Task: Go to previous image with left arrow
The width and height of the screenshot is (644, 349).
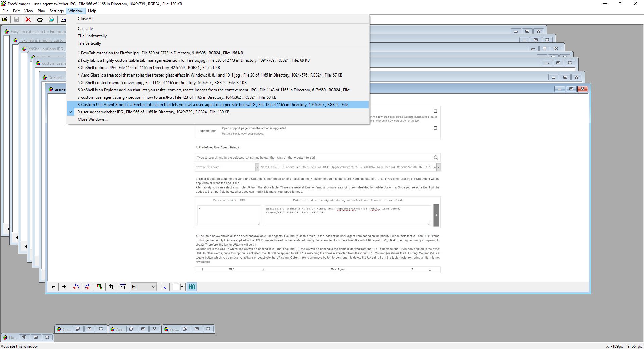Action: pos(53,287)
